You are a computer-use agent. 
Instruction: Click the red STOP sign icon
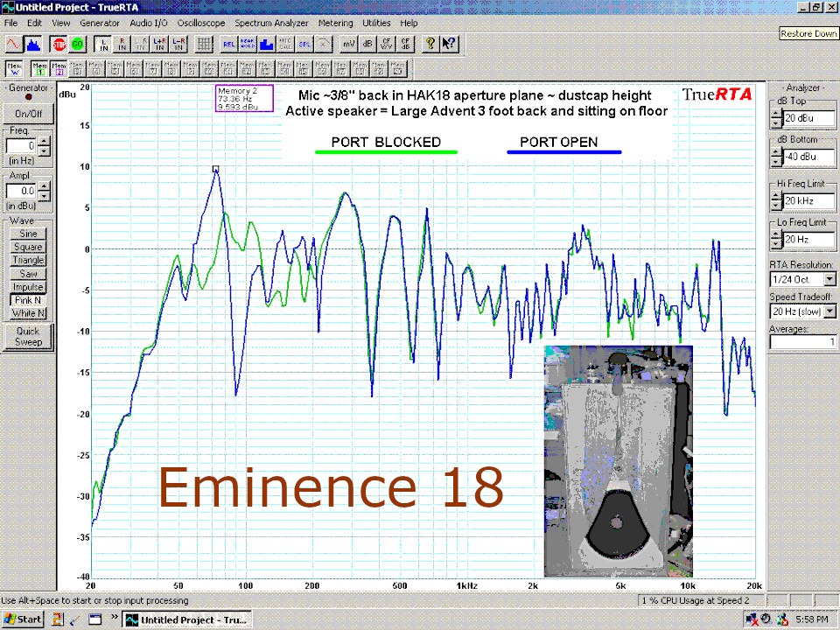(59, 44)
